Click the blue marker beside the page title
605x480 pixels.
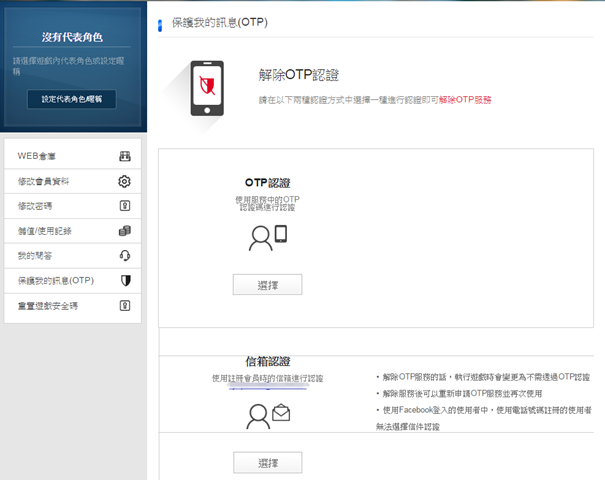coord(160,23)
